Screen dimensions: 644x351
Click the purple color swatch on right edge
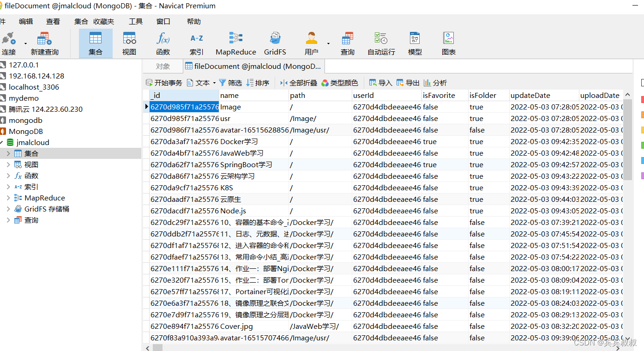(x=642, y=175)
